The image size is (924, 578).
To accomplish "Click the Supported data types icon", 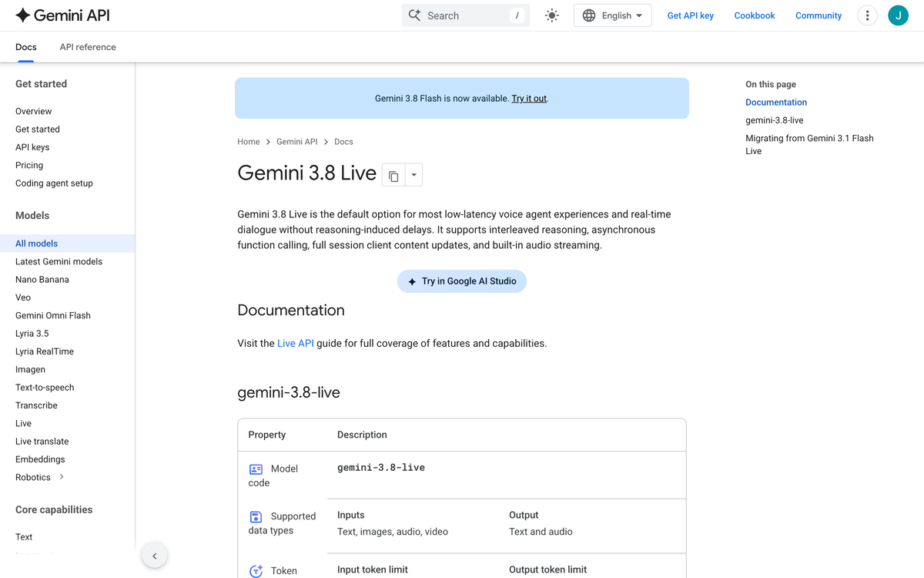I will tap(256, 516).
